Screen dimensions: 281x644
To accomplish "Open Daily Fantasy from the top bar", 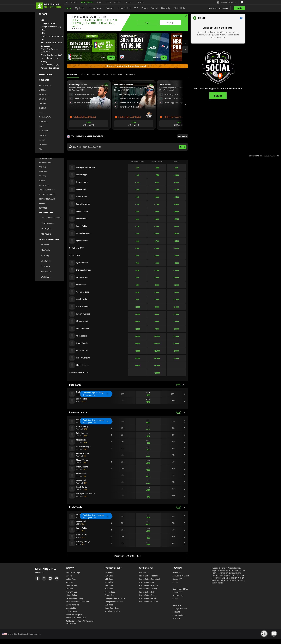I will (x=71, y=2).
